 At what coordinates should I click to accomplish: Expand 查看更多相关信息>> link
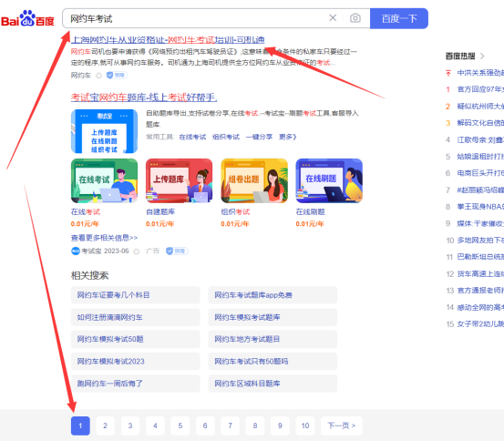tap(104, 238)
